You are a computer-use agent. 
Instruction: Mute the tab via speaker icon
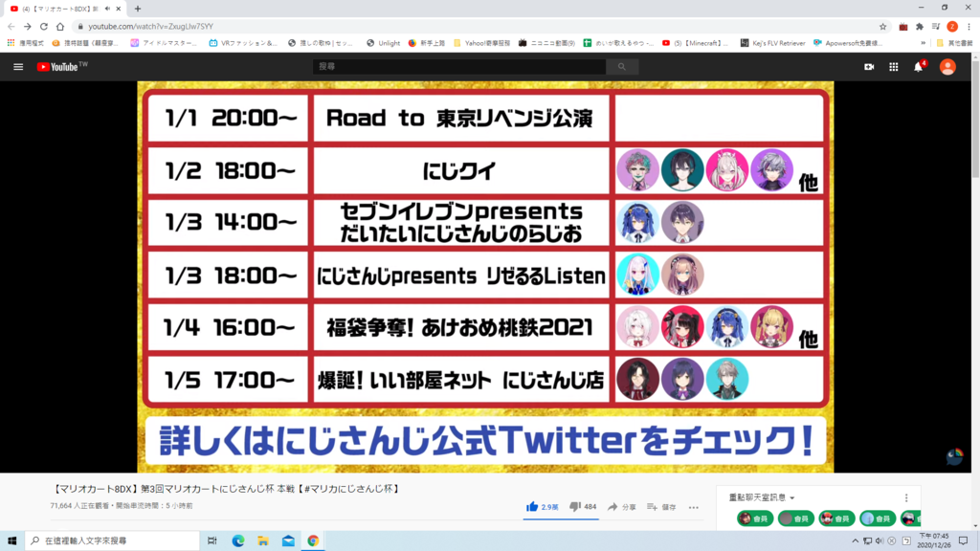click(107, 9)
